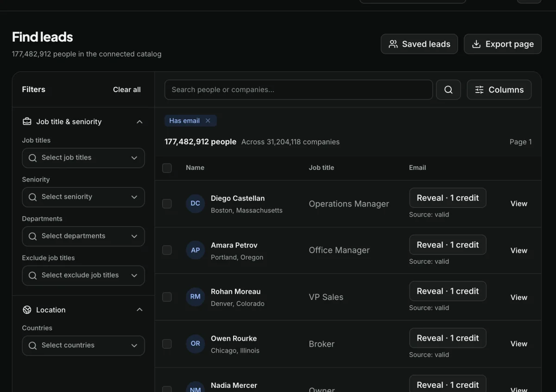
Task: Select Owen Rourke's row checkbox
Action: [x=167, y=344]
